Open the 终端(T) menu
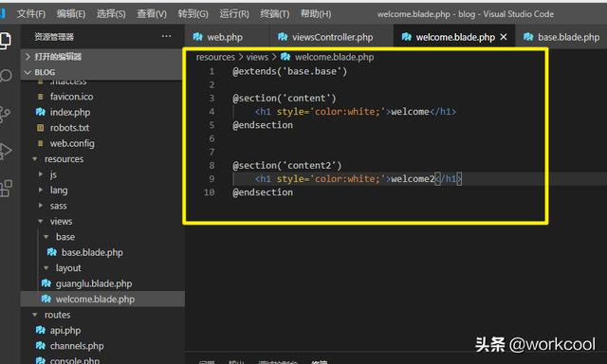 click(275, 14)
